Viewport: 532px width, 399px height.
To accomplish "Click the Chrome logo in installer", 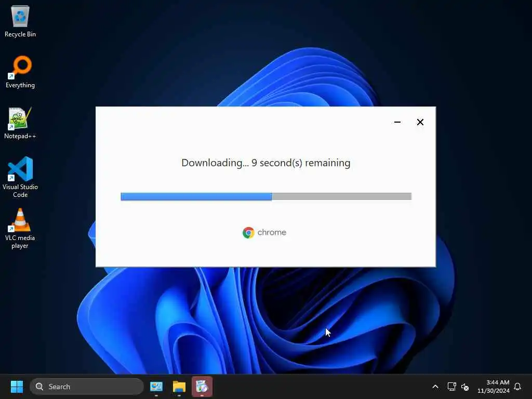I will [248, 232].
